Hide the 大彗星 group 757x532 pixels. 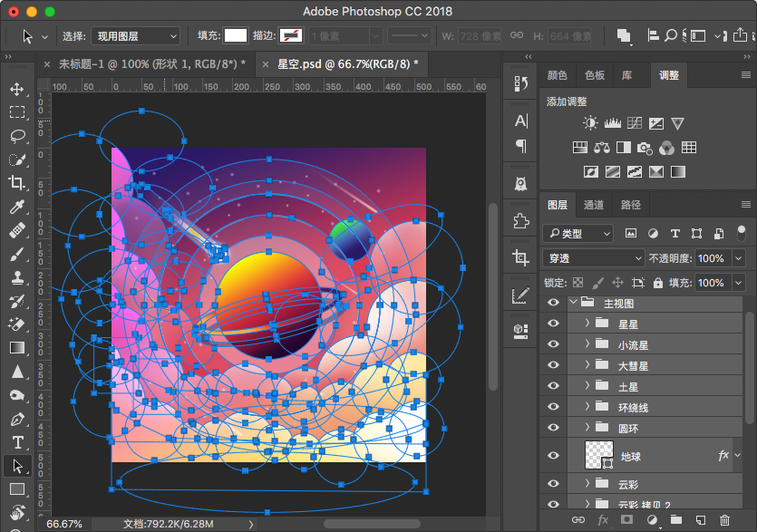point(553,364)
